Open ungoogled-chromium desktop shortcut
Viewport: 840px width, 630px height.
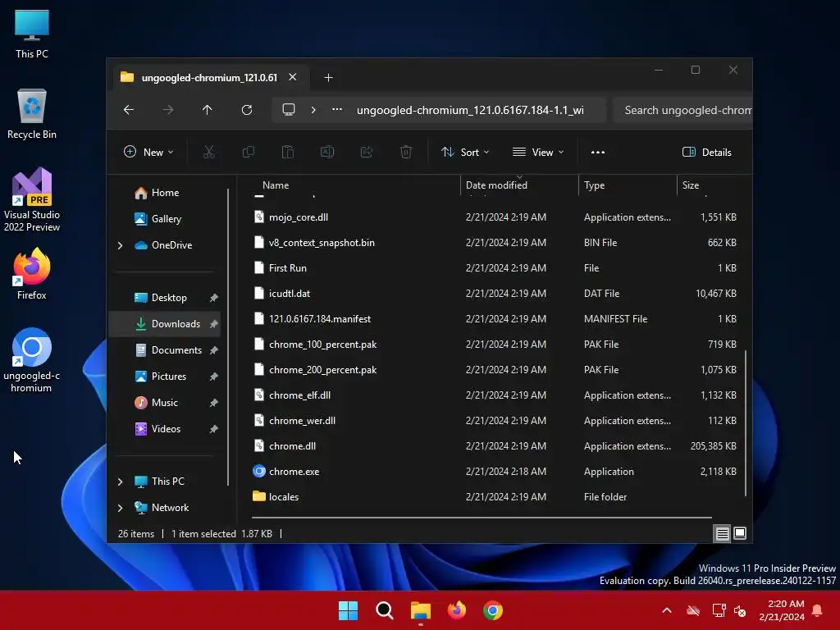click(x=32, y=361)
